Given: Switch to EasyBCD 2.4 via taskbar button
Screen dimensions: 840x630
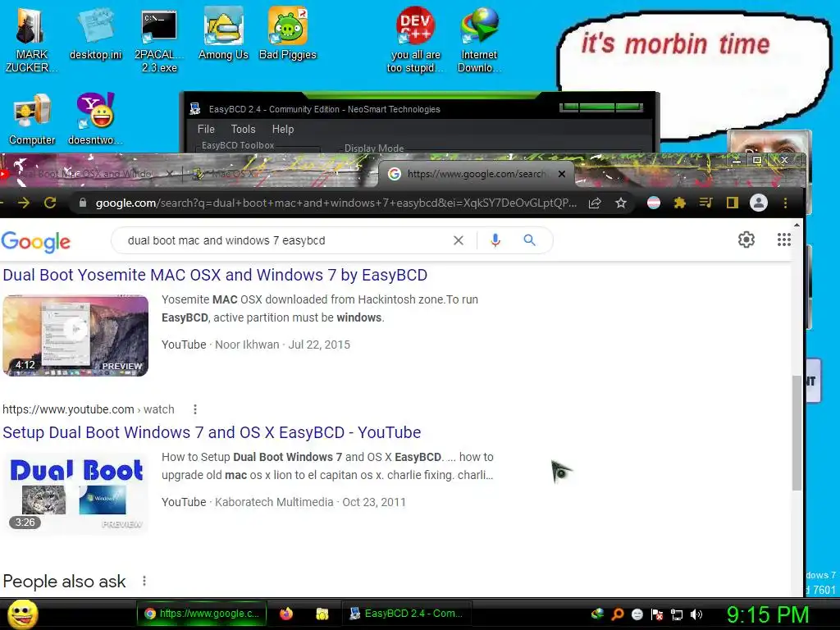Looking at the screenshot, I should [406, 614].
